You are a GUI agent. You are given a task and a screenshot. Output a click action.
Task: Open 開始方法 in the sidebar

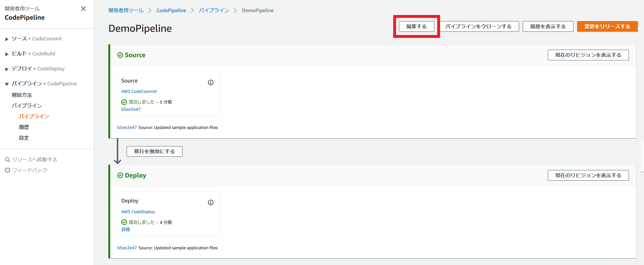tap(22, 95)
